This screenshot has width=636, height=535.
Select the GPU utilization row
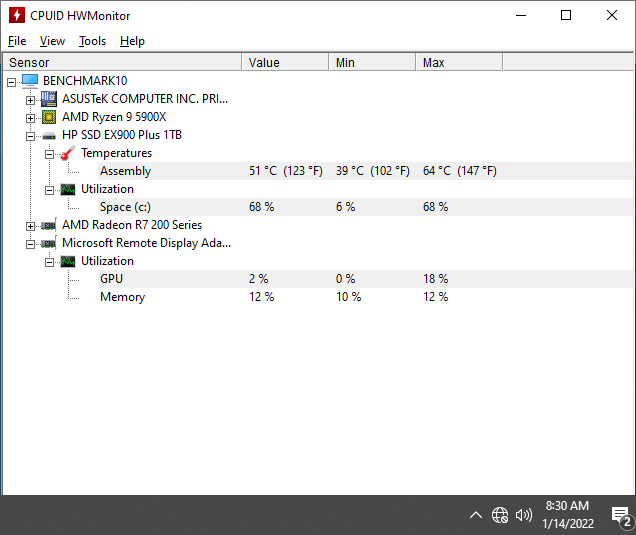[365, 279]
